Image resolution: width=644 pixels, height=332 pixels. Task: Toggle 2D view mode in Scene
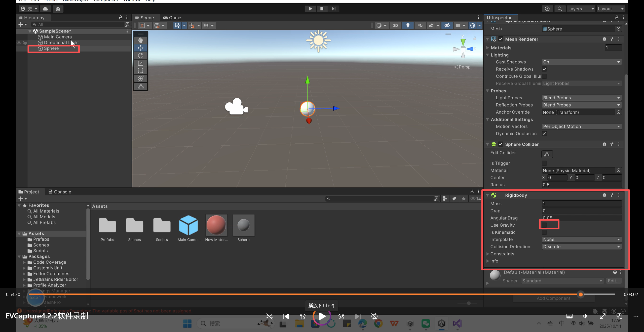(x=395, y=25)
